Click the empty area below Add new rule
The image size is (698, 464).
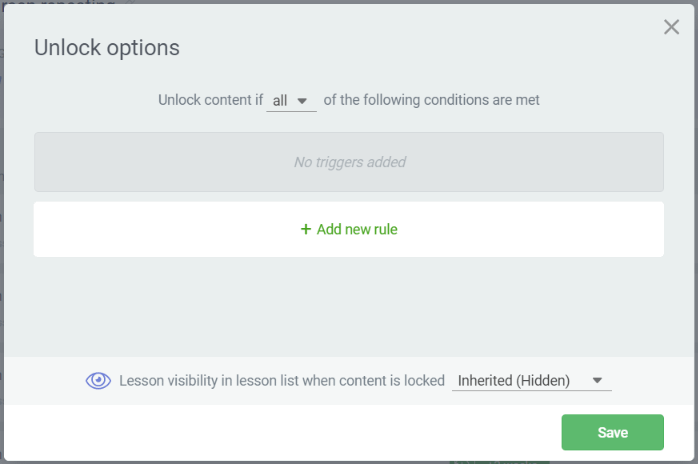pyautogui.click(x=349, y=305)
